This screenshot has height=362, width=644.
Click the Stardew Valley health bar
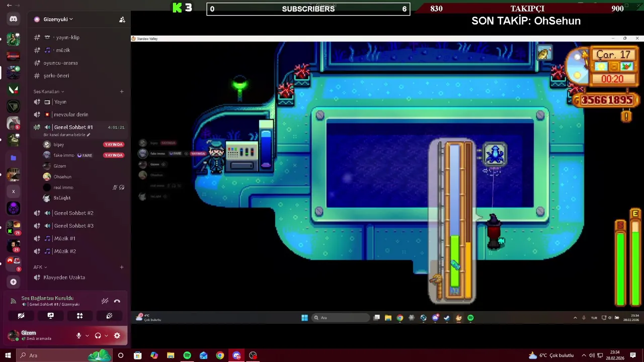[x=620, y=262]
